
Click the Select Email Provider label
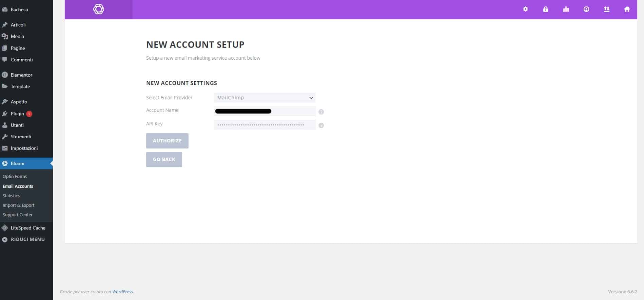[x=169, y=98]
